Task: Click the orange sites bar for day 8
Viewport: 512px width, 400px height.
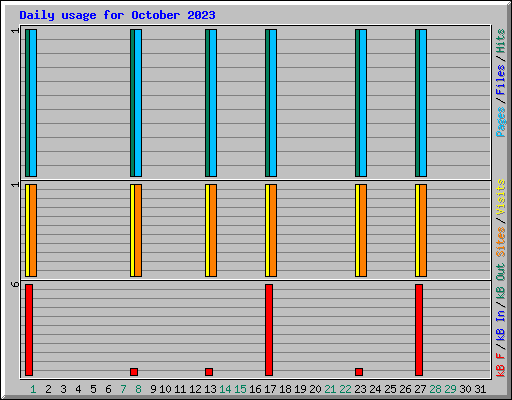Action: tap(138, 230)
